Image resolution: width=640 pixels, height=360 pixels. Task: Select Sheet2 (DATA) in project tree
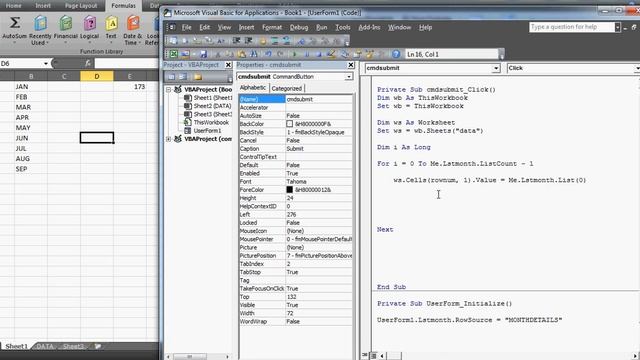click(212, 106)
